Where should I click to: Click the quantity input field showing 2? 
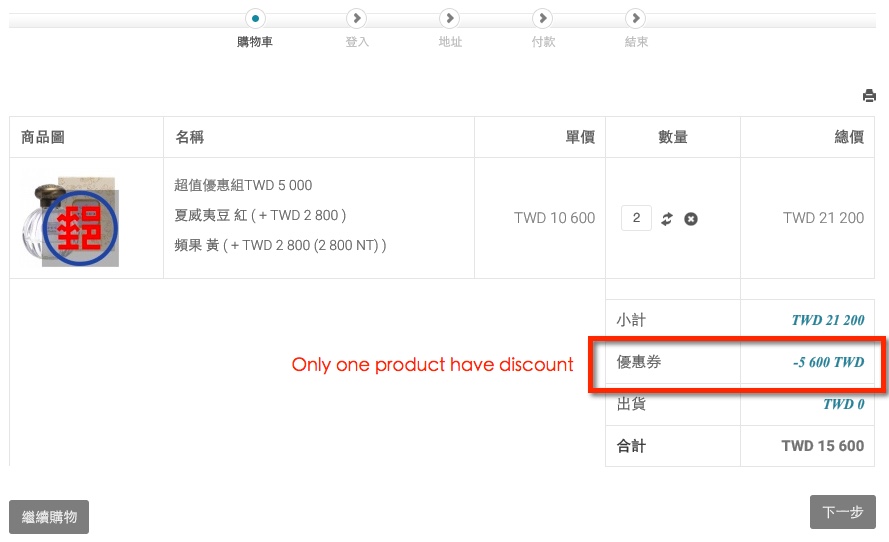coord(636,218)
